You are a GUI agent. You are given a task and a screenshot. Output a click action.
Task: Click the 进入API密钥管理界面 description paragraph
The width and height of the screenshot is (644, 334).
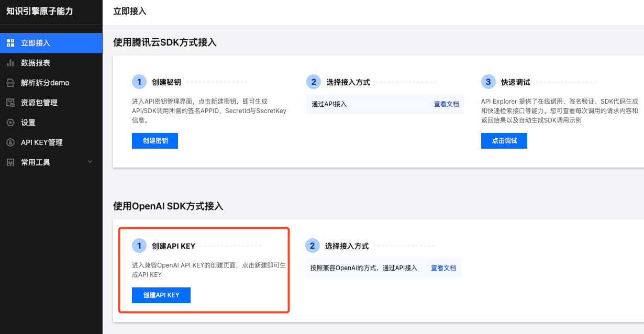tap(209, 110)
